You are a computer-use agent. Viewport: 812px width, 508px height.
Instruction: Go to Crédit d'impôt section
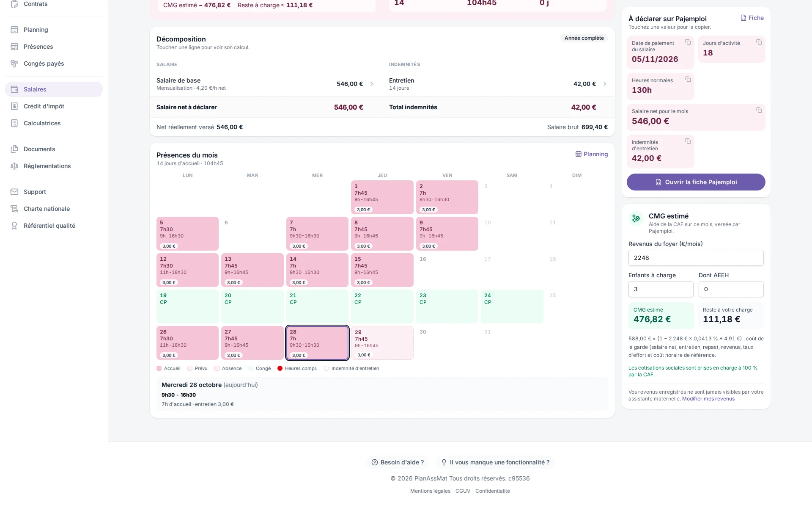click(x=54, y=106)
